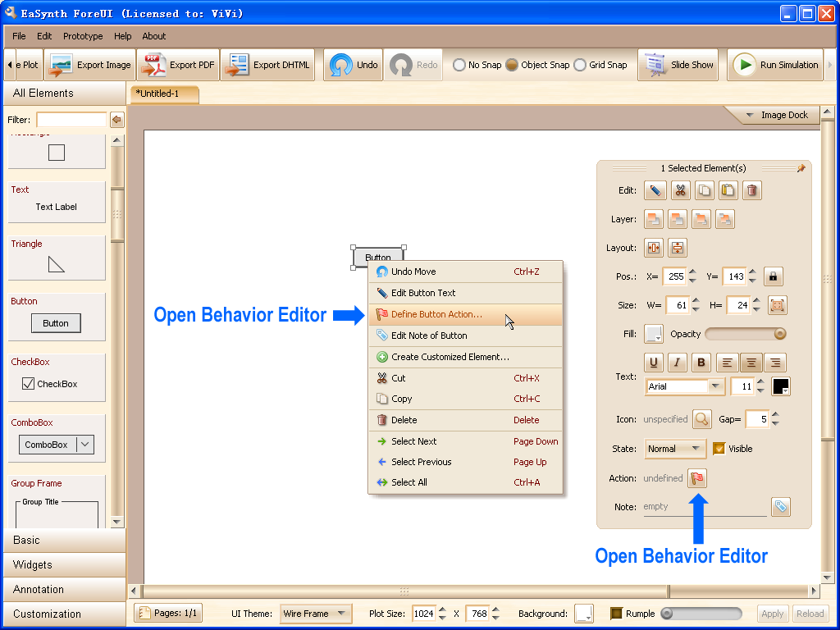Click the Run Simulation button
Viewport: 840px width, 630px height.
tap(775, 66)
